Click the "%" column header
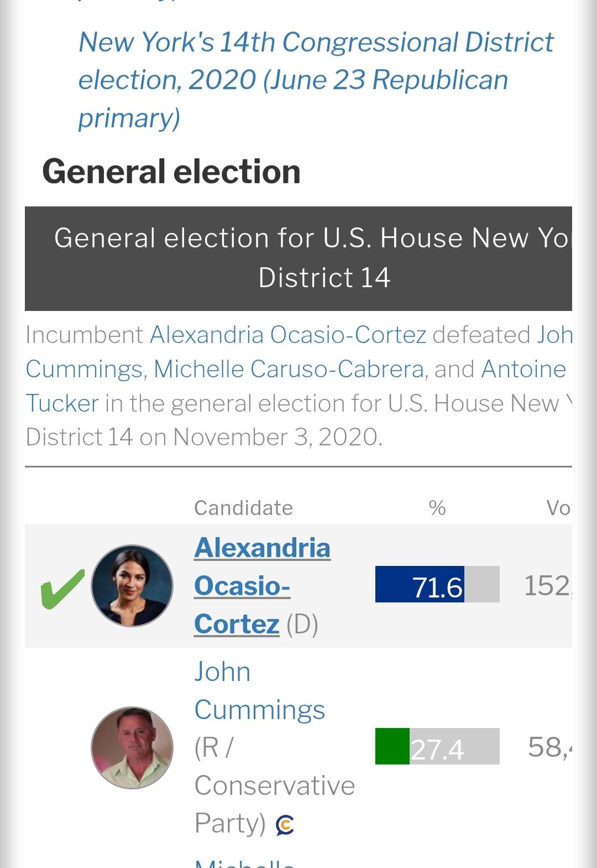Viewport: 597px width, 868px height. (437, 508)
